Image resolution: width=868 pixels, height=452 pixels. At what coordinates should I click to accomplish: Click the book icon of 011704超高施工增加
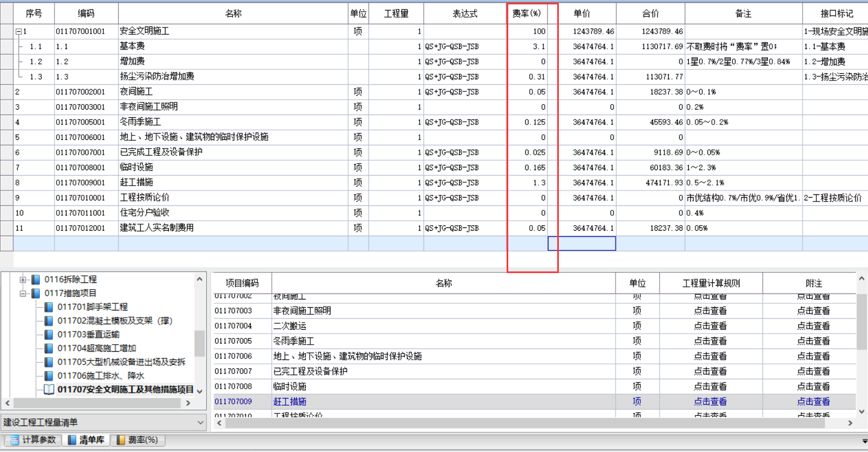click(x=49, y=348)
